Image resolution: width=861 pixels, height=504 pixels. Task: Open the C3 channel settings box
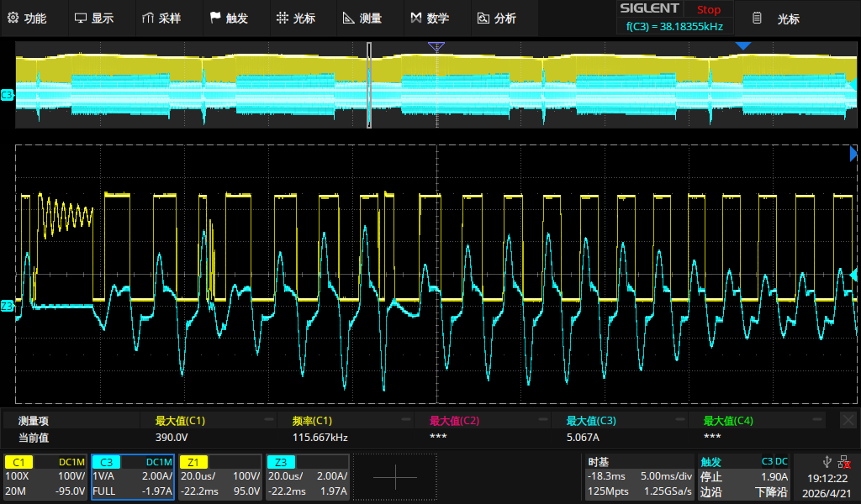click(132, 476)
